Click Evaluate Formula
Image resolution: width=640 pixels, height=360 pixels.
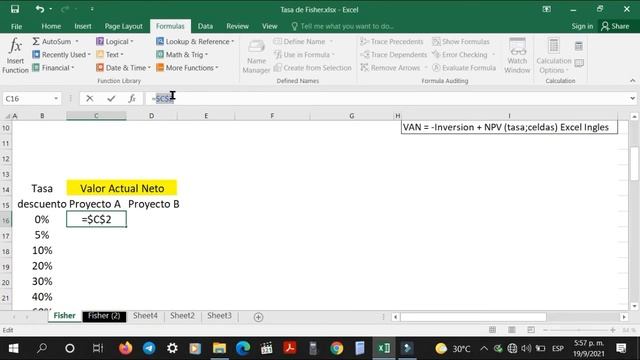click(x=464, y=68)
